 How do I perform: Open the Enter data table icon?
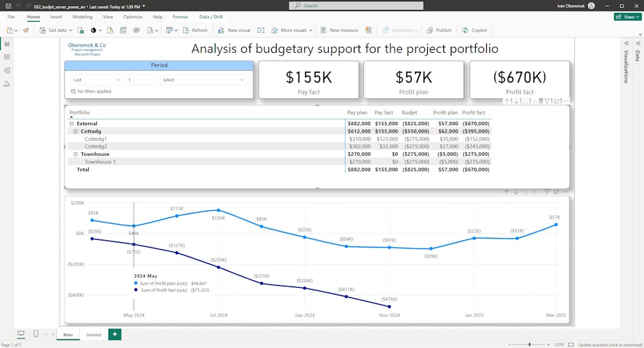coord(123,30)
